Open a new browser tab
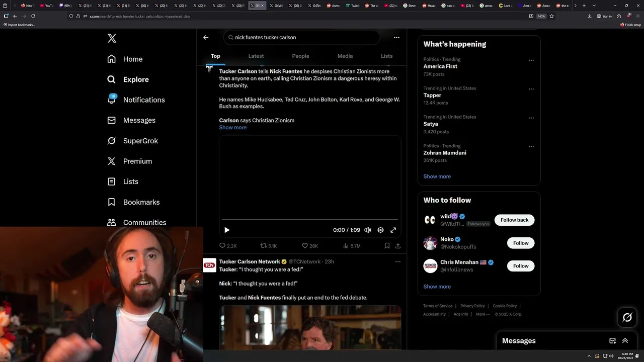The width and height of the screenshot is (644, 362). (x=584, y=6)
